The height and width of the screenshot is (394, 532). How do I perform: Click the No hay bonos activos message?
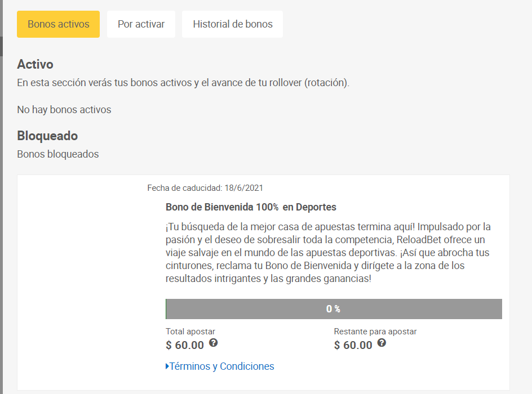(64, 110)
